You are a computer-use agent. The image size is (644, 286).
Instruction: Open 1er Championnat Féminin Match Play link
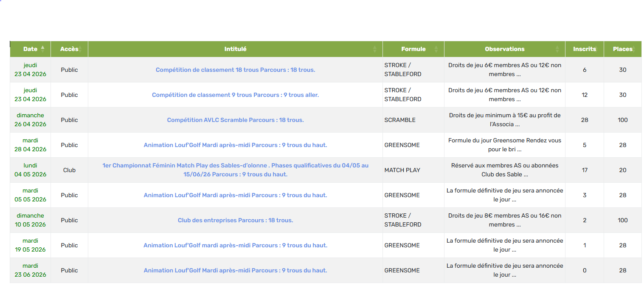click(235, 170)
